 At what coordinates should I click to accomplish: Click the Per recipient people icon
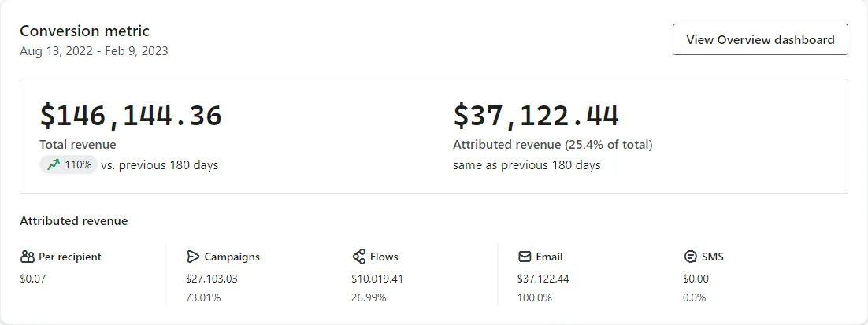(x=28, y=257)
